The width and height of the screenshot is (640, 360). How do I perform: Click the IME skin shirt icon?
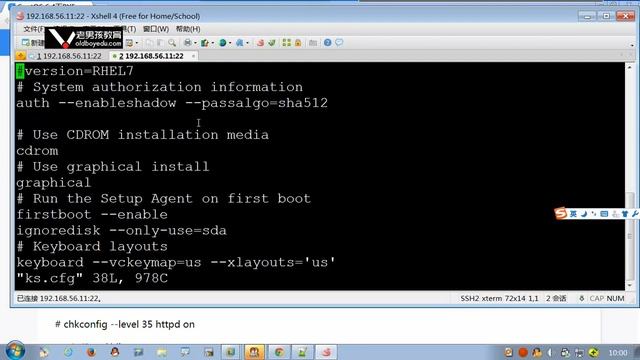click(625, 214)
